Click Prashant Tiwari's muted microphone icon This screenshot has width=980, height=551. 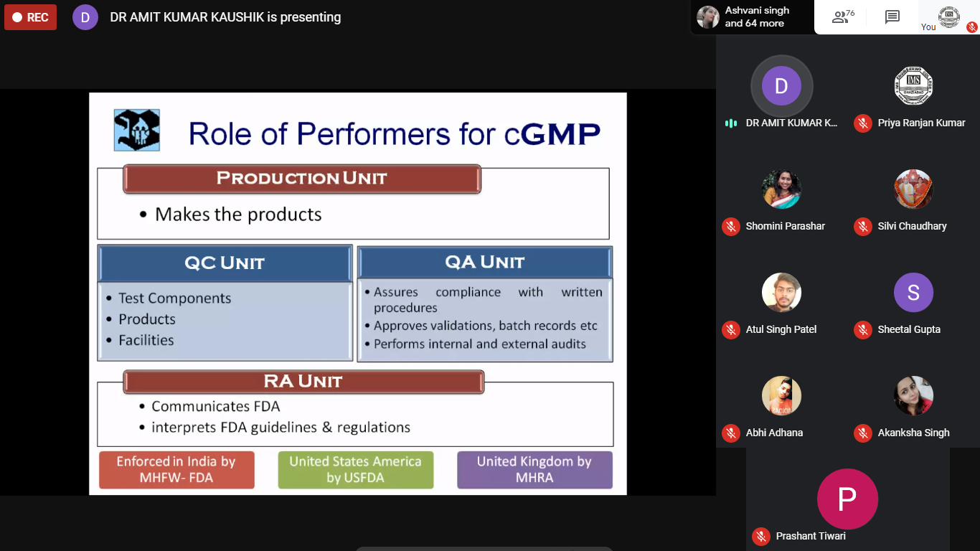[x=760, y=537]
